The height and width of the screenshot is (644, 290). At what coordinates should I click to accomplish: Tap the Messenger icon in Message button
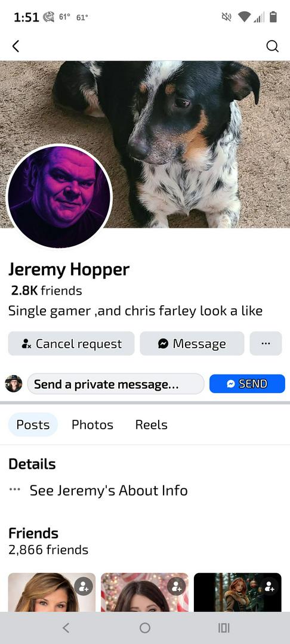163,344
